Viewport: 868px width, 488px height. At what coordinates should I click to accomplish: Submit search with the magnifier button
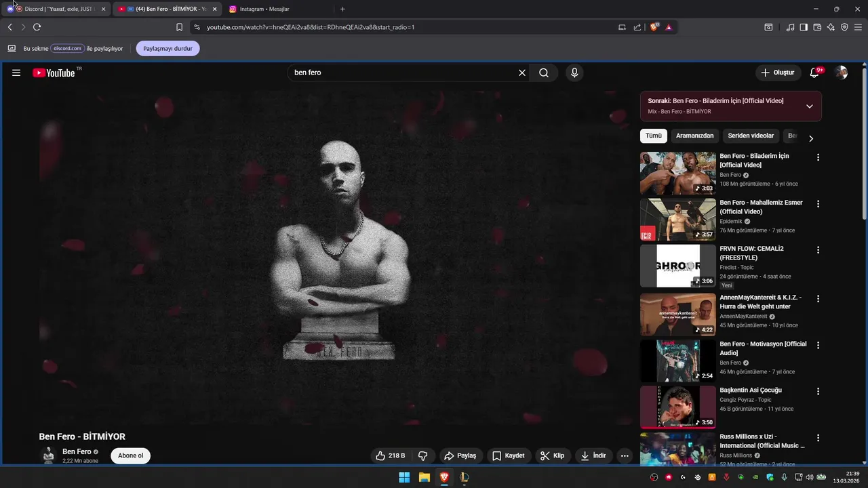click(x=544, y=73)
